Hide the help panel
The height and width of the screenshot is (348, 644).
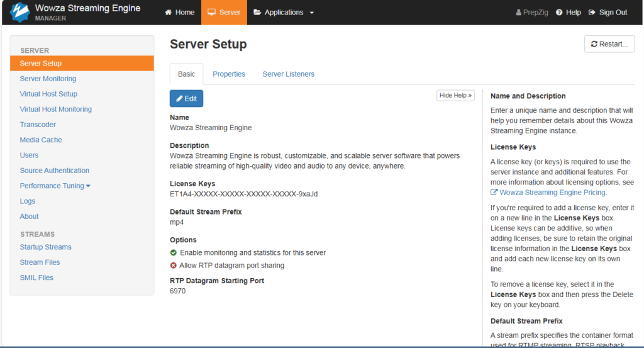click(x=455, y=95)
